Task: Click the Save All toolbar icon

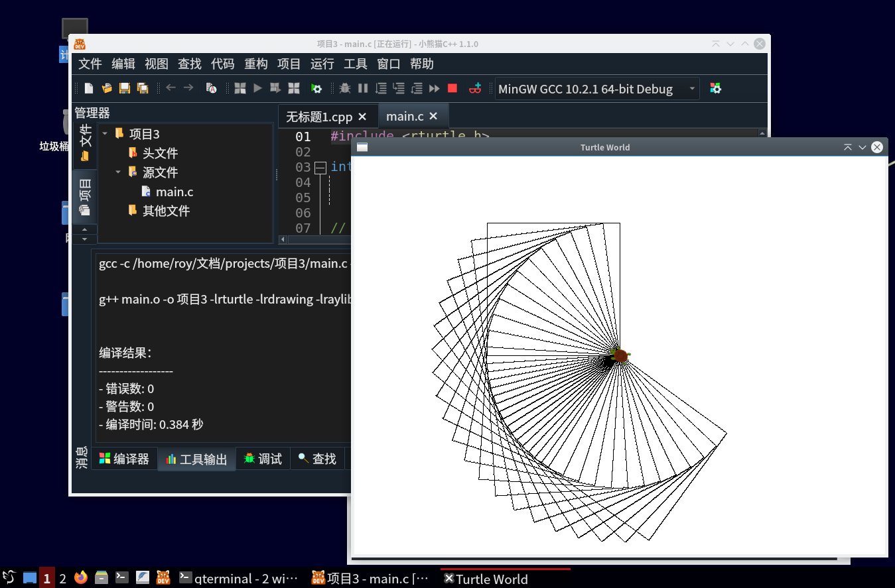Action: pyautogui.click(x=142, y=88)
